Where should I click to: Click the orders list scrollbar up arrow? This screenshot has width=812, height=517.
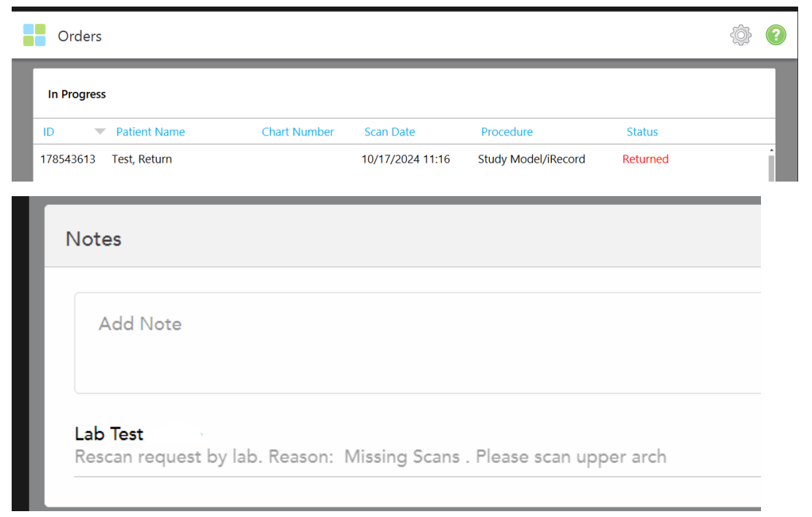coord(771,150)
